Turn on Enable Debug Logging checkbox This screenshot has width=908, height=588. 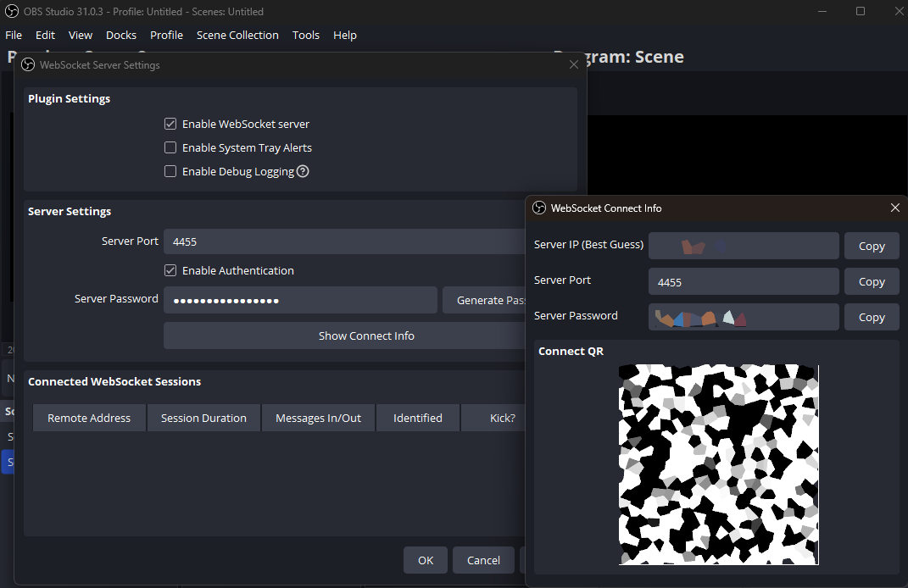[x=170, y=171]
